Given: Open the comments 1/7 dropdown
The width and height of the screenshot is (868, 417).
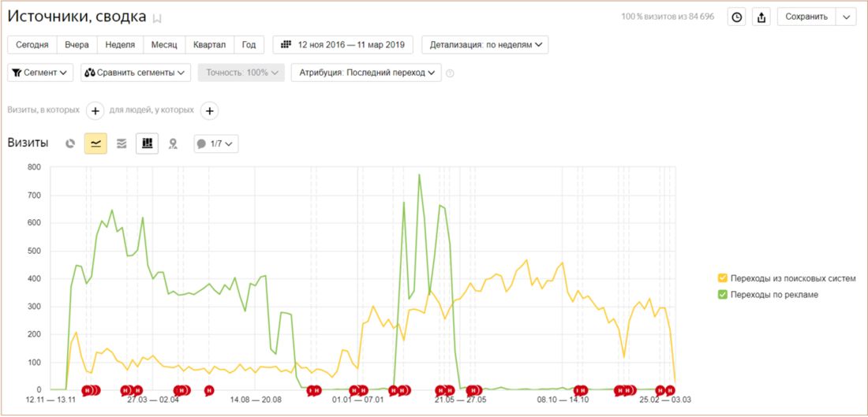Looking at the screenshot, I should coord(216,143).
